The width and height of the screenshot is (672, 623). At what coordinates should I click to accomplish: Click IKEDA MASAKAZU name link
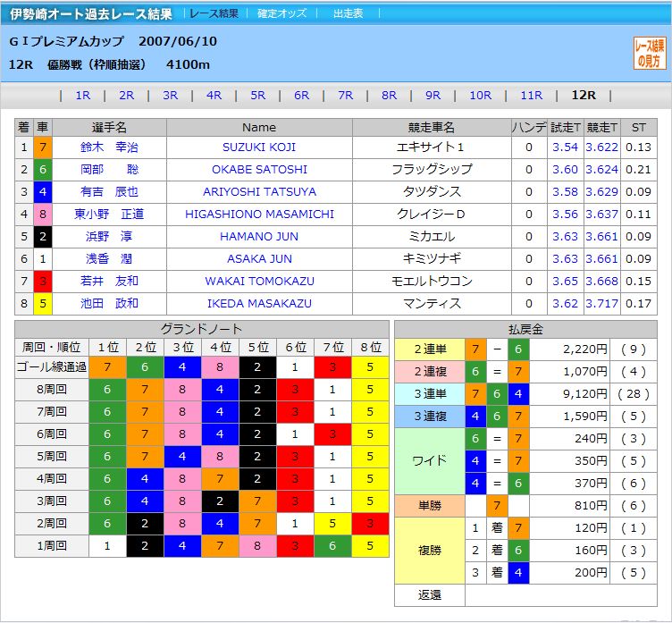click(259, 304)
